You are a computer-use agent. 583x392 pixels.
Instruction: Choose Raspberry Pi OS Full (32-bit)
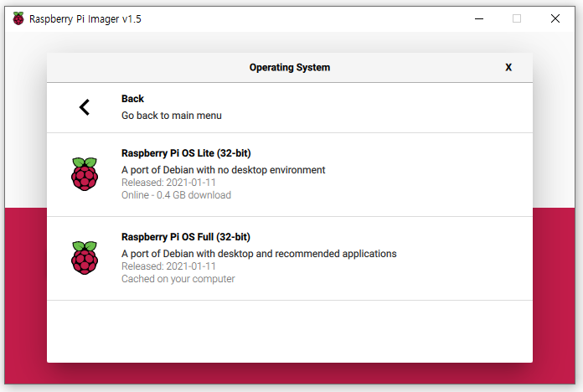290,259
